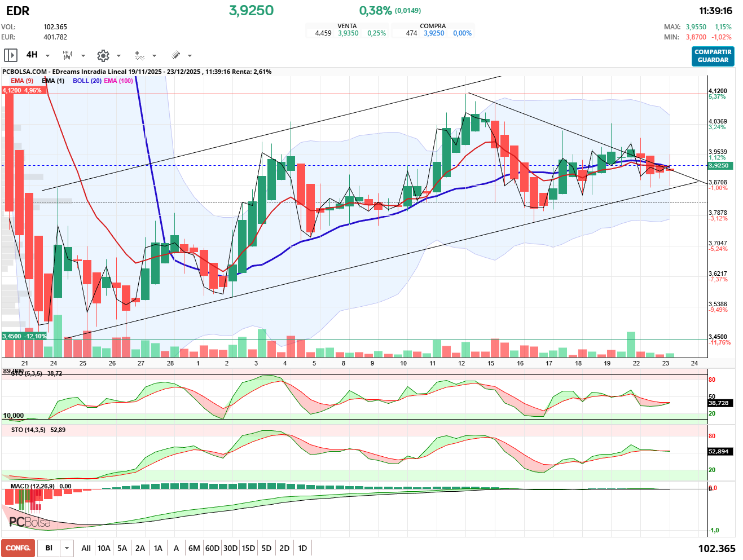Click the 3,9250 current price tag

coord(719,166)
